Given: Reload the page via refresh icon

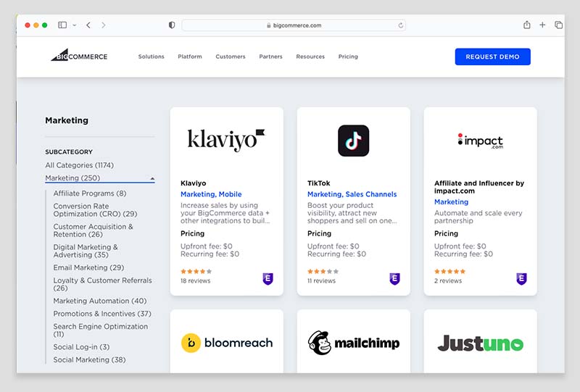Looking at the screenshot, I should tap(400, 25).
